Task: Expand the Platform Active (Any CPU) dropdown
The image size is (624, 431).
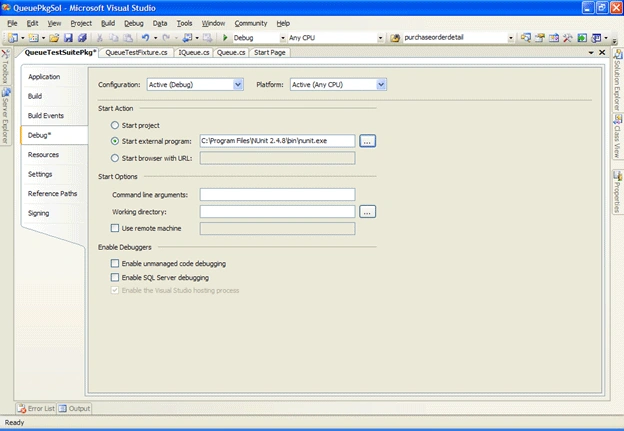Action: click(381, 84)
